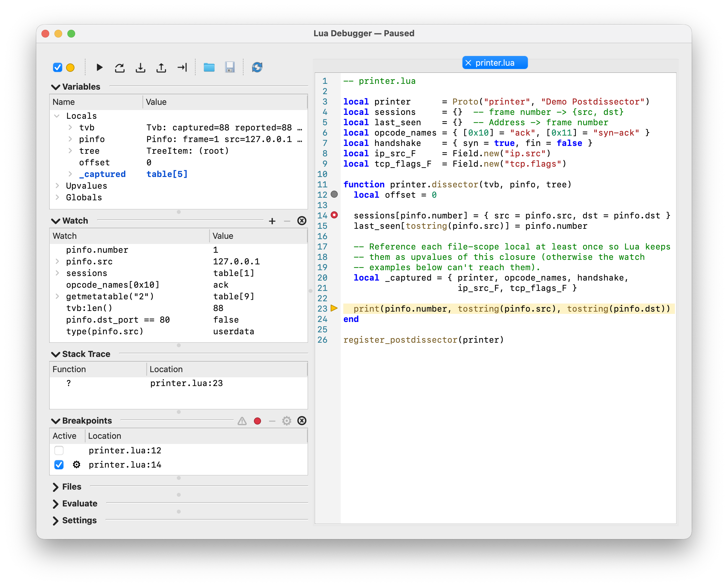Click the Name column header in Variables

[96, 102]
